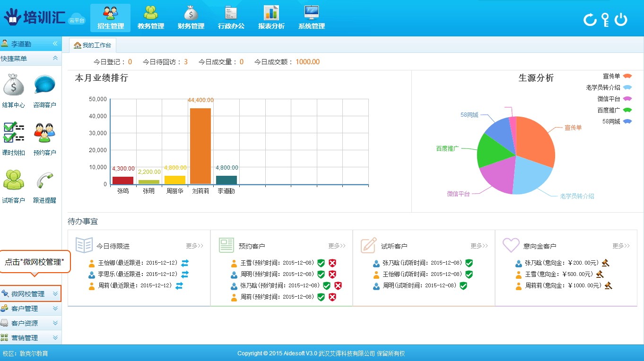Click the power logout icon in the header

point(621,19)
